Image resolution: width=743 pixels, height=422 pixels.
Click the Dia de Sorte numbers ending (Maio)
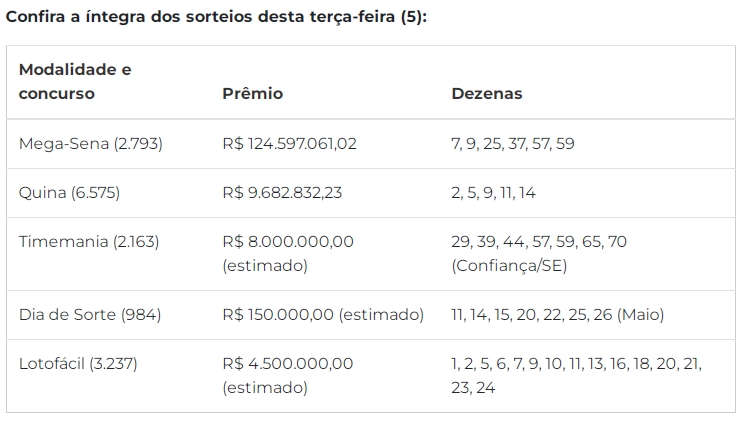[558, 314]
